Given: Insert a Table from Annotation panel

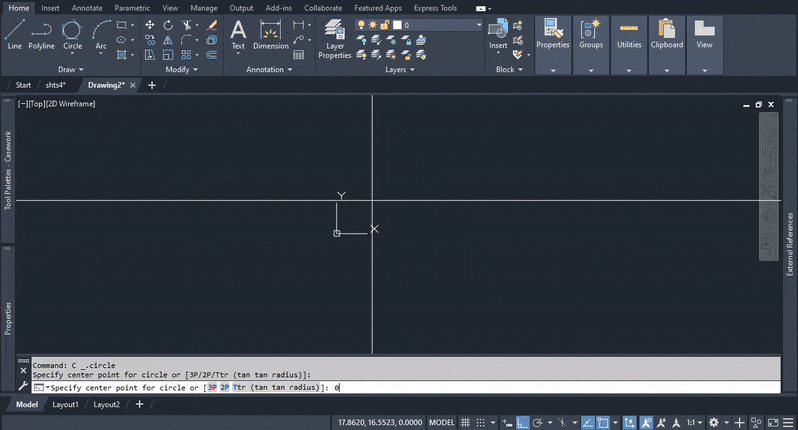Looking at the screenshot, I should click(298, 54).
